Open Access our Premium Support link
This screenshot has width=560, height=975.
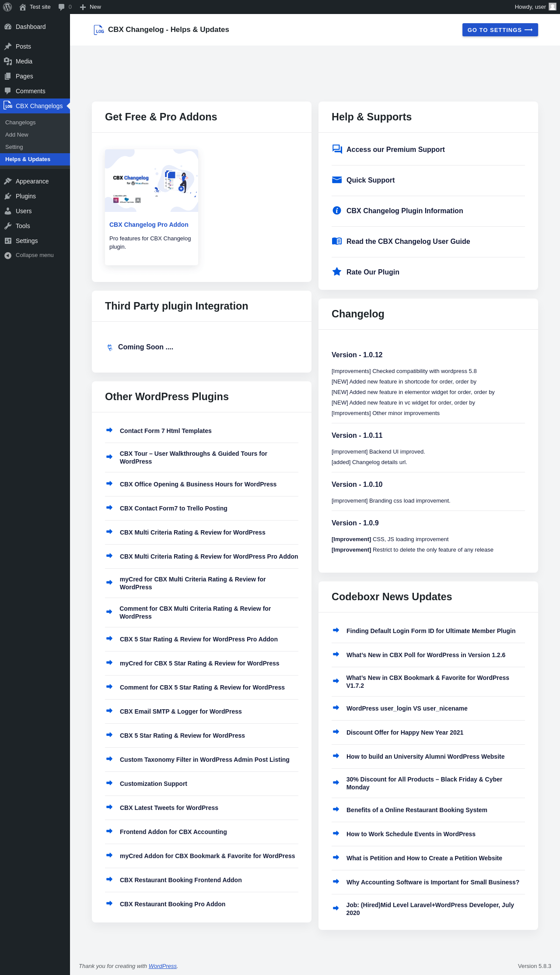[395, 149]
